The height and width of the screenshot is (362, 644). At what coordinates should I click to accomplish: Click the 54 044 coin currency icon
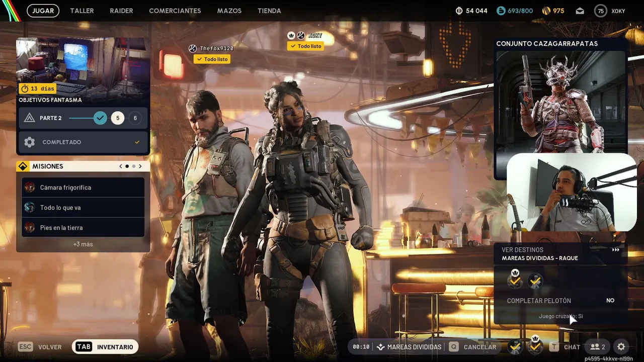click(x=459, y=11)
